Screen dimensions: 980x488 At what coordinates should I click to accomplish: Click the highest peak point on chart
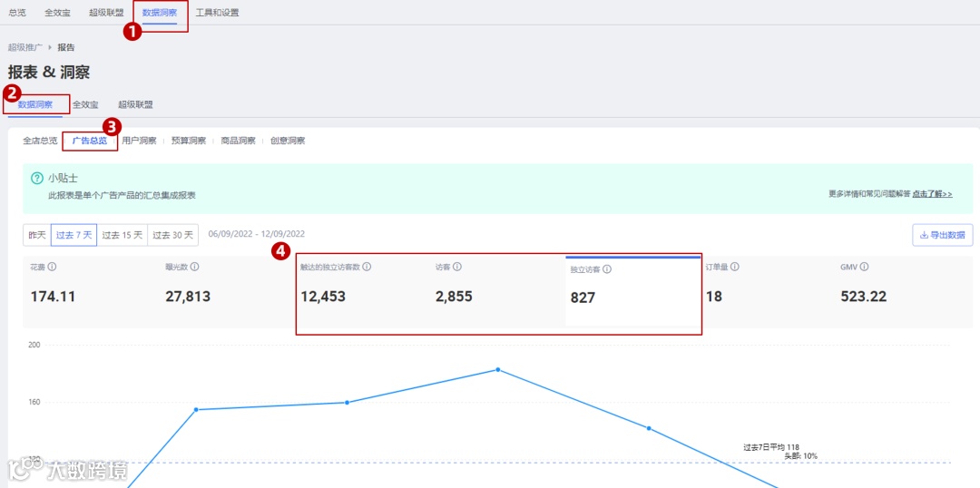point(498,369)
